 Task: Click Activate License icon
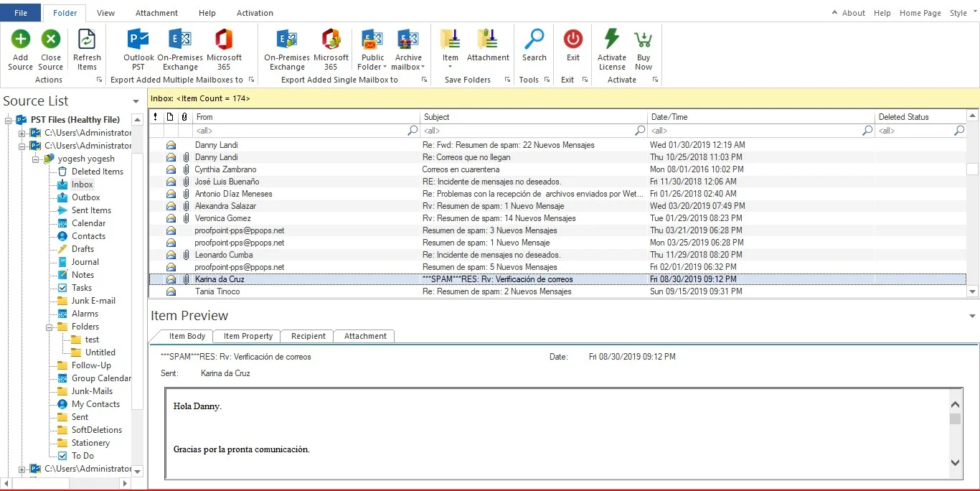[612, 39]
